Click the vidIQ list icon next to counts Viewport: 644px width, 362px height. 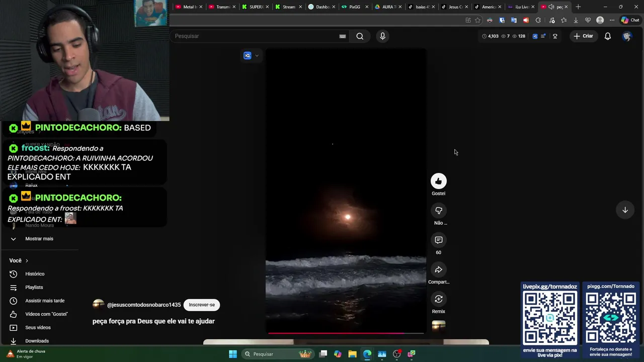[543, 36]
